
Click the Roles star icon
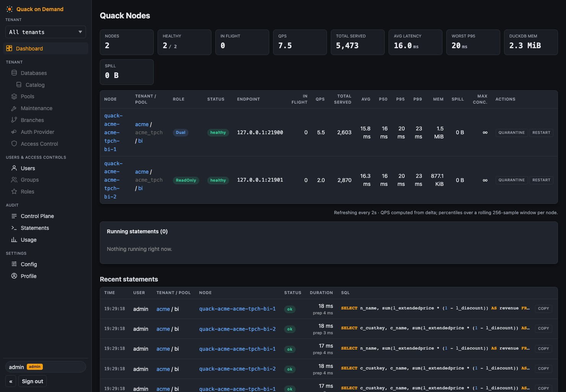point(14,192)
